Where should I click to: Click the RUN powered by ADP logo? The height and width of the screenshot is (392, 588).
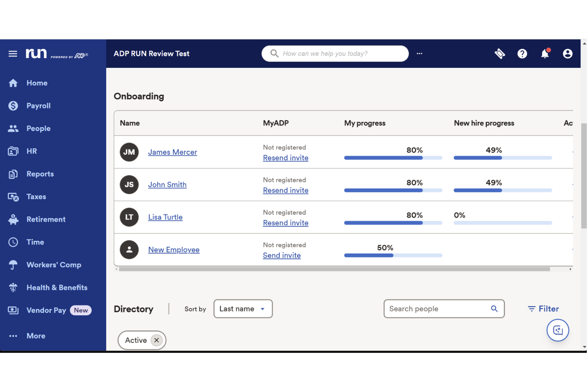tap(57, 54)
